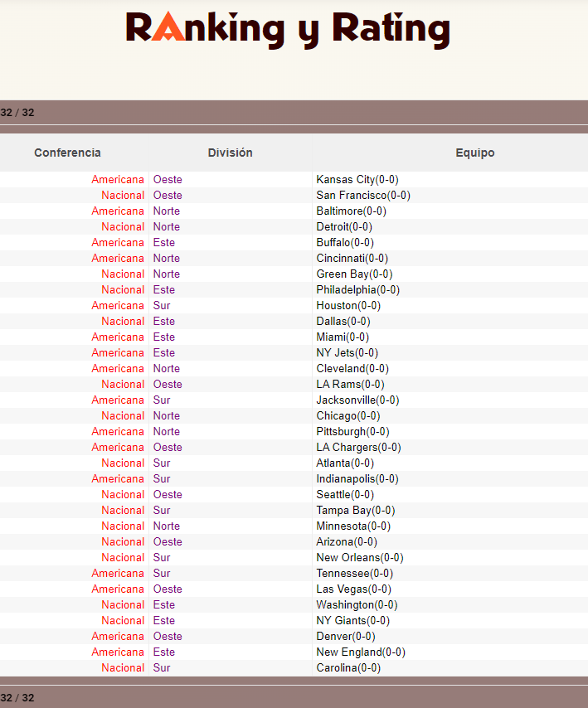Select Cincinnati(0-0) in the team list
Screen dimensions: 588x708
[352, 259]
